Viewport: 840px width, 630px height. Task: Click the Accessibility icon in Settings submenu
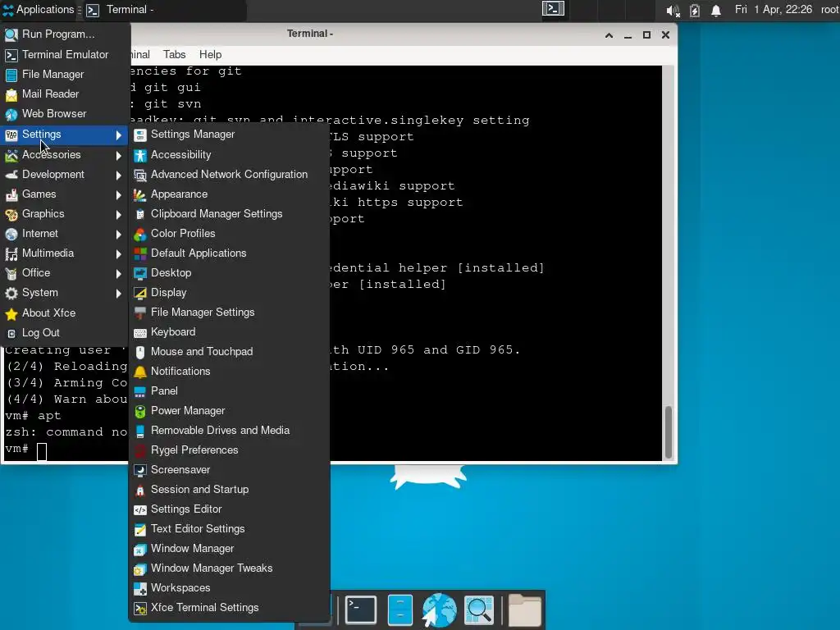coord(139,155)
